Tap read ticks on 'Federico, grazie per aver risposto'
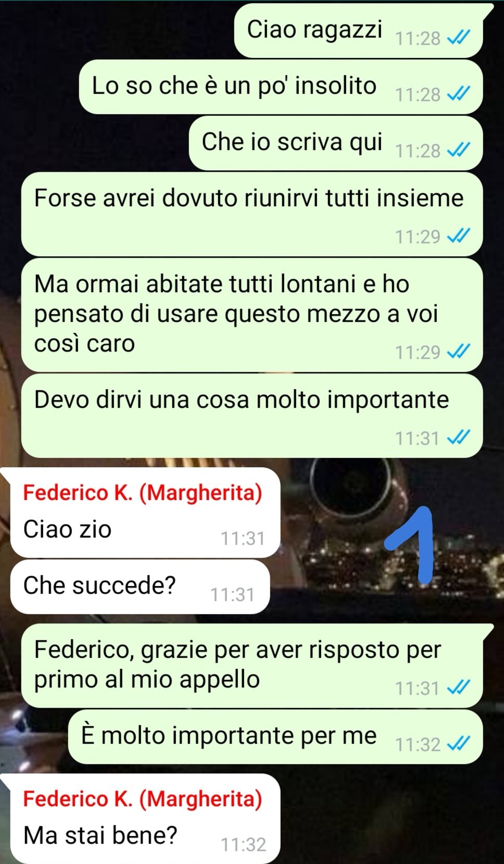 [459, 687]
